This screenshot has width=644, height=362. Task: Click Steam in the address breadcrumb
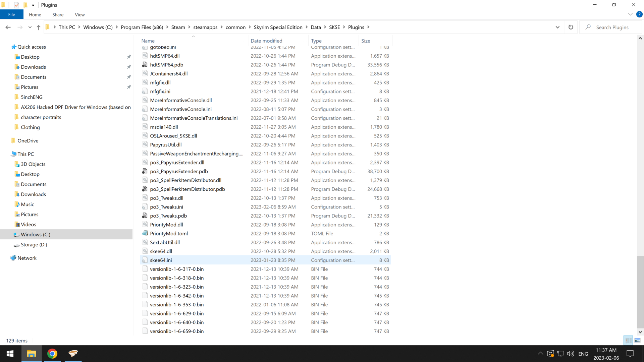(x=178, y=27)
